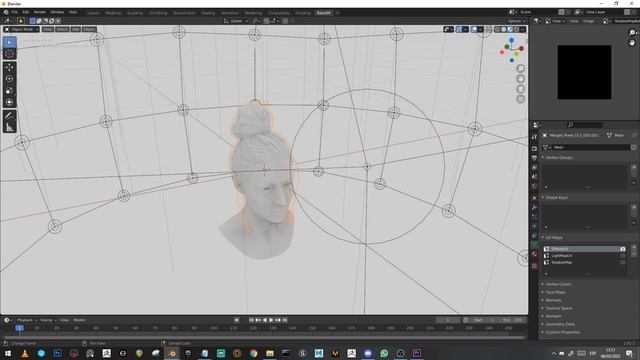This screenshot has width=640, height=360.
Task: Set LightMapUV as active render UV
Action: 622,256
